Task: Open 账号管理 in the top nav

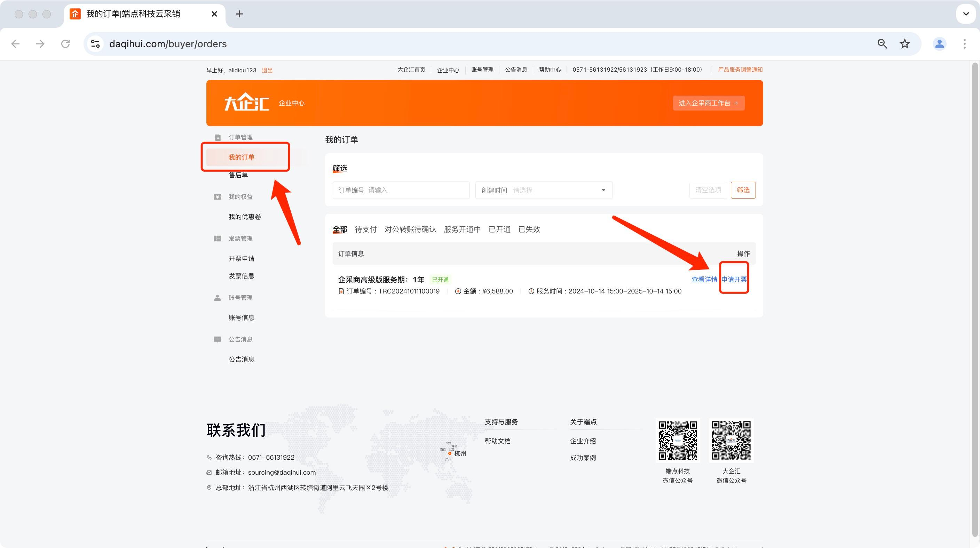Action: click(482, 70)
